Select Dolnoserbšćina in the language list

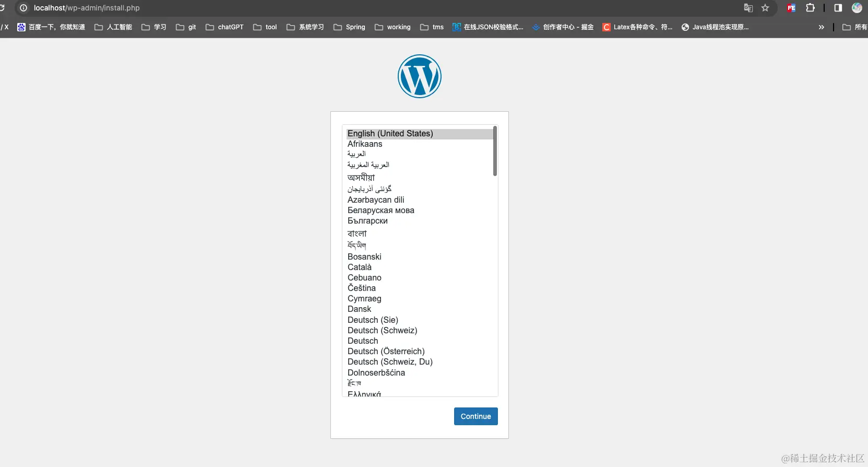pos(420,373)
